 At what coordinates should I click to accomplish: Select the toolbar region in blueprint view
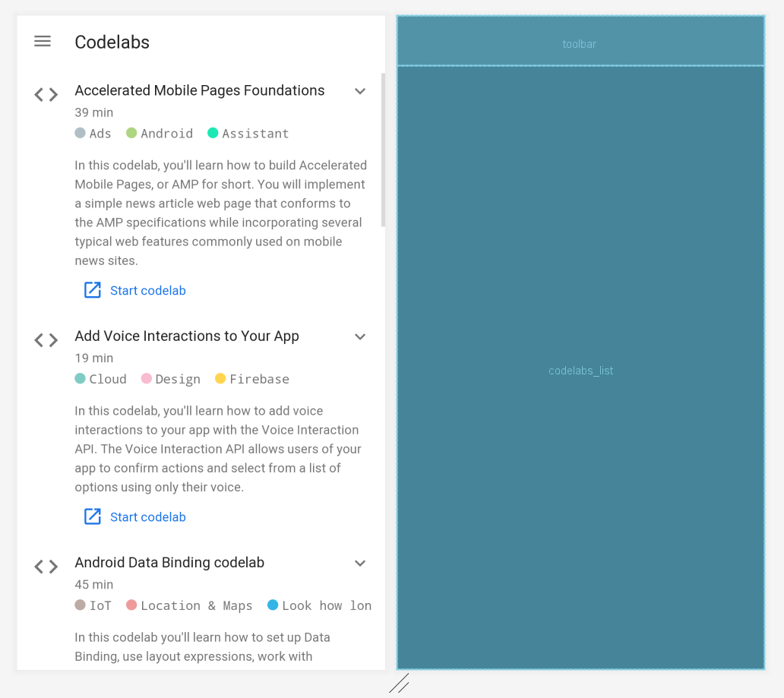coord(580,42)
